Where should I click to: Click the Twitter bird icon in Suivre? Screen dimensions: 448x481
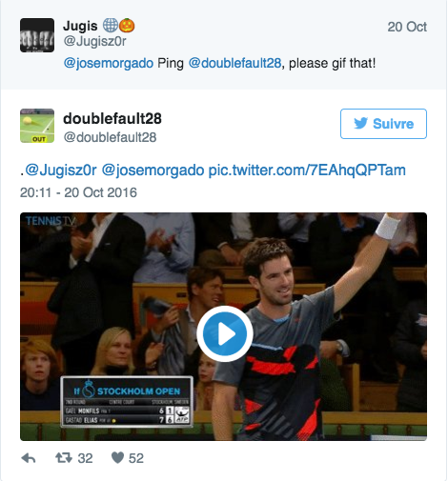pyautogui.click(x=361, y=123)
